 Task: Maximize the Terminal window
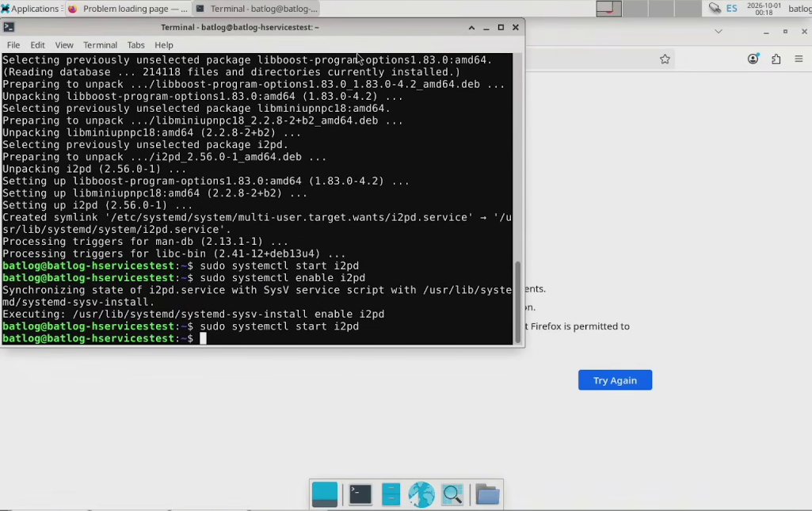[501, 28]
